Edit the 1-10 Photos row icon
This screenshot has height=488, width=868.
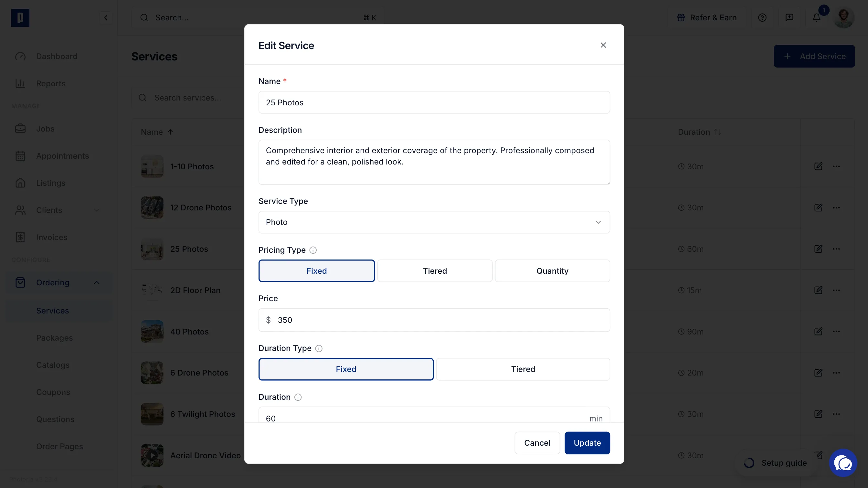(819, 166)
